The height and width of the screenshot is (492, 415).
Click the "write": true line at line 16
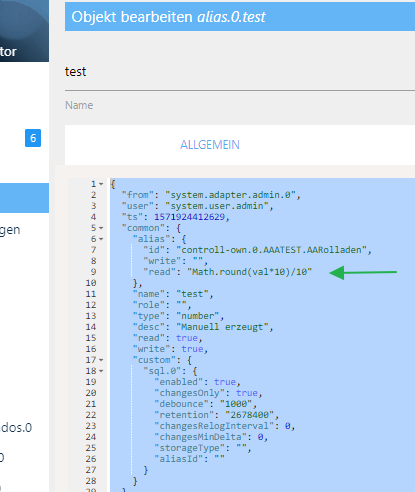170,349
